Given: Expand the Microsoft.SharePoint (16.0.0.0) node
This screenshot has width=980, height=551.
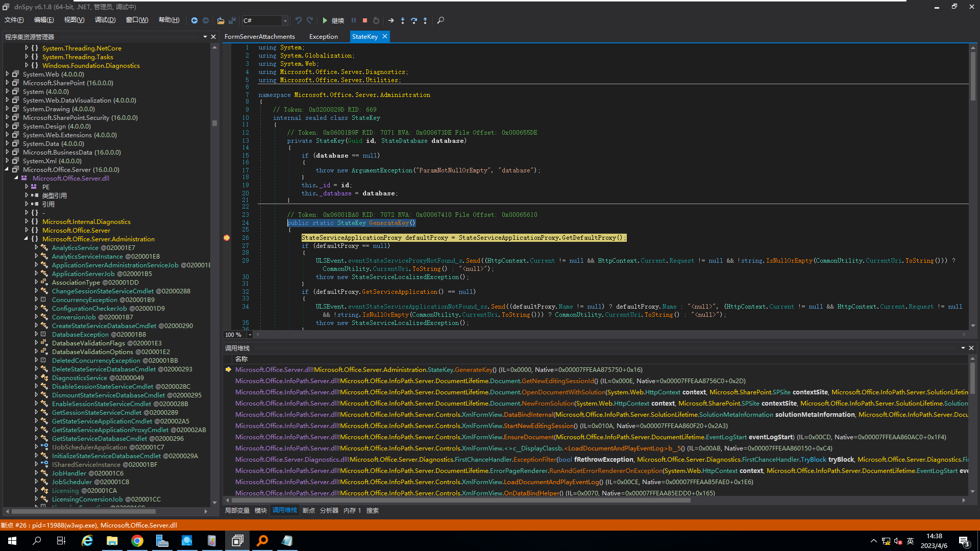Looking at the screenshot, I should (7, 83).
